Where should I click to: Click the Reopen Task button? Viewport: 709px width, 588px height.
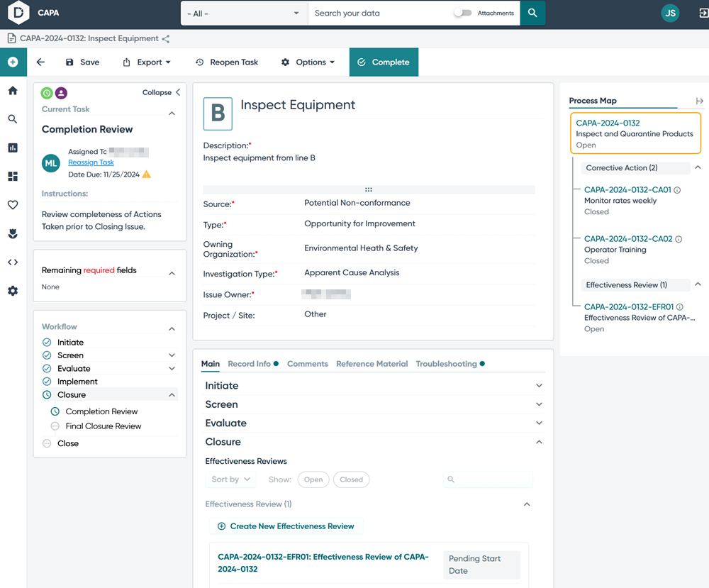[227, 62]
